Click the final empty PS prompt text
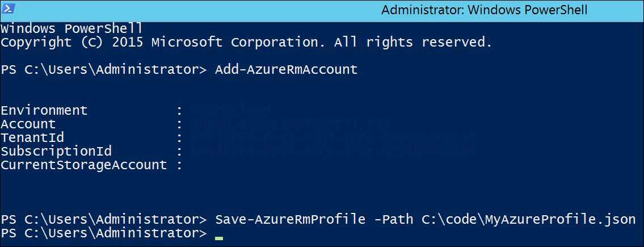The width and height of the screenshot is (644, 247). [x=104, y=233]
